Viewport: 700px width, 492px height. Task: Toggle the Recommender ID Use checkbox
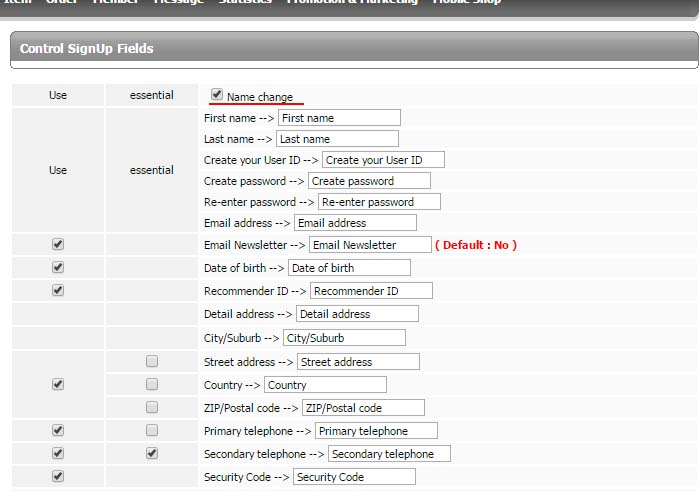click(58, 290)
